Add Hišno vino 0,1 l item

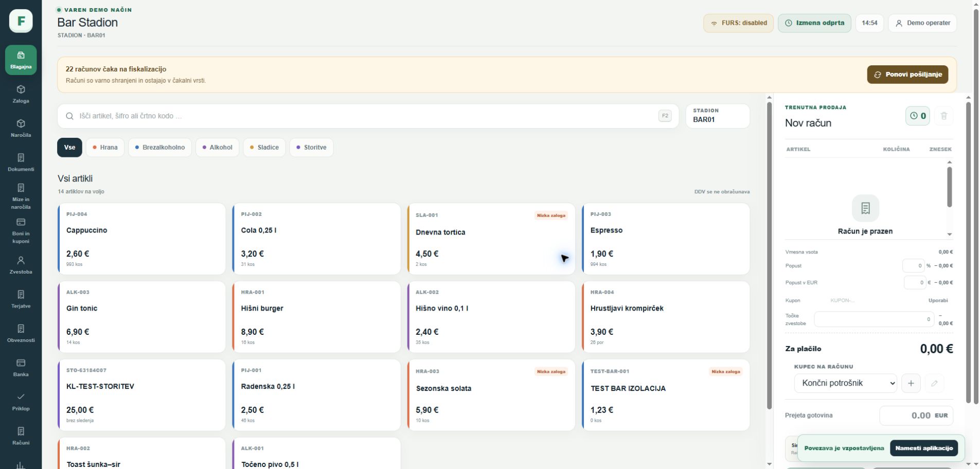pyautogui.click(x=491, y=317)
